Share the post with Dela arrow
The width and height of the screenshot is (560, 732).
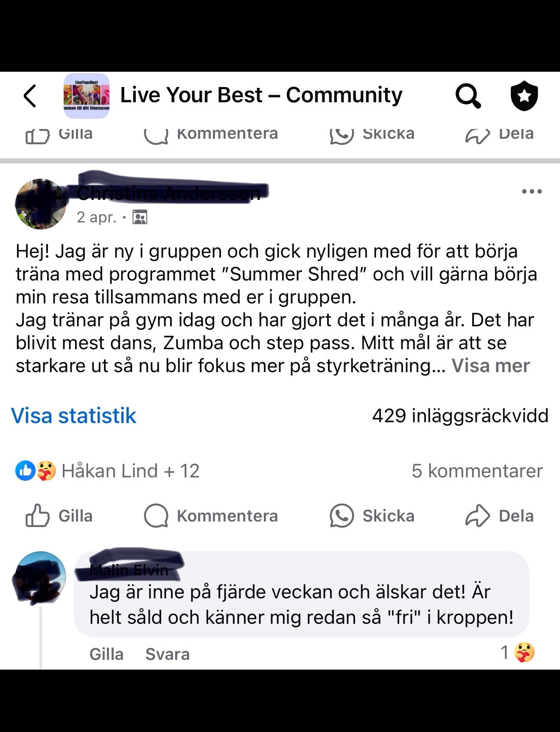[x=499, y=516]
